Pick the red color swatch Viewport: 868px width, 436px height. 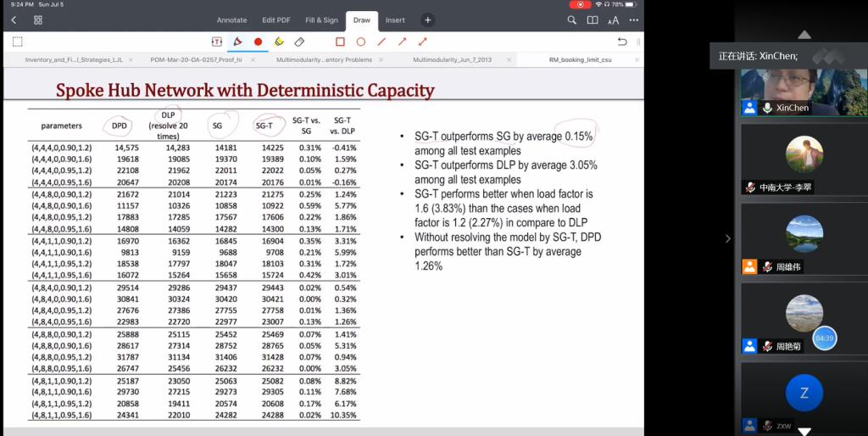pyautogui.click(x=259, y=42)
